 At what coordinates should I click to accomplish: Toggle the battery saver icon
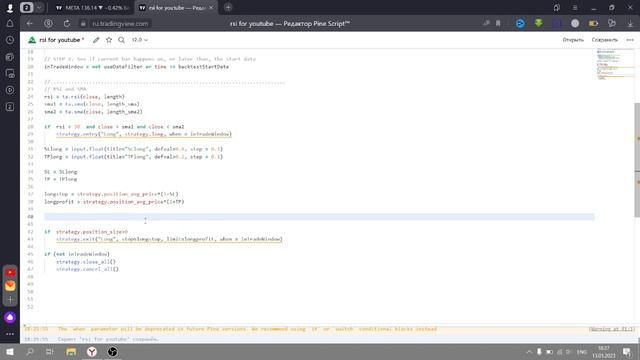coord(593,24)
